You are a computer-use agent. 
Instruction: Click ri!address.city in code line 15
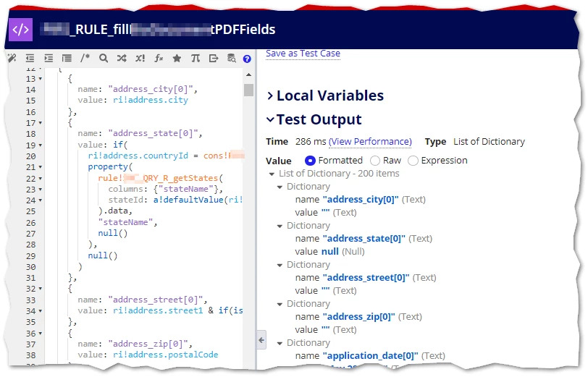tap(151, 100)
